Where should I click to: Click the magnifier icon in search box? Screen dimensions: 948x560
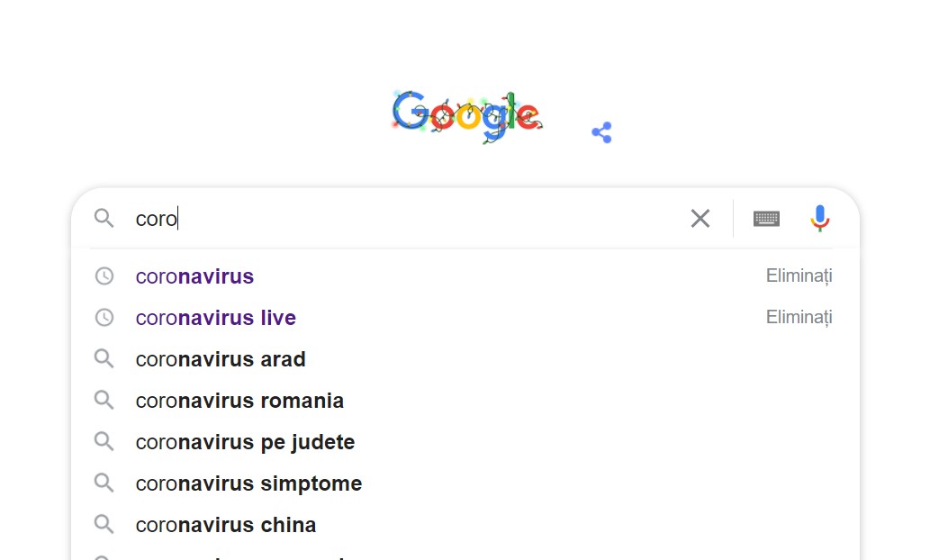[x=104, y=218]
